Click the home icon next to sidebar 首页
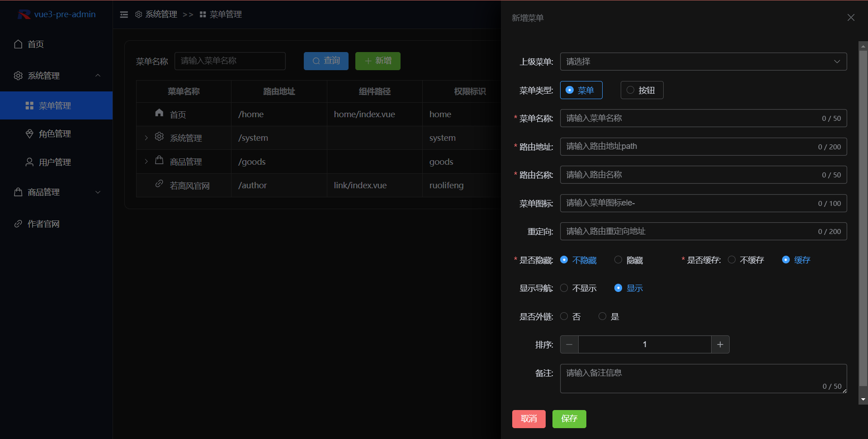The image size is (868, 439). (18, 44)
